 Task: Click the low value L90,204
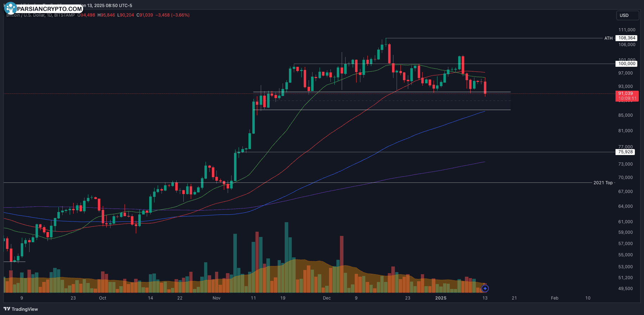(x=125, y=15)
